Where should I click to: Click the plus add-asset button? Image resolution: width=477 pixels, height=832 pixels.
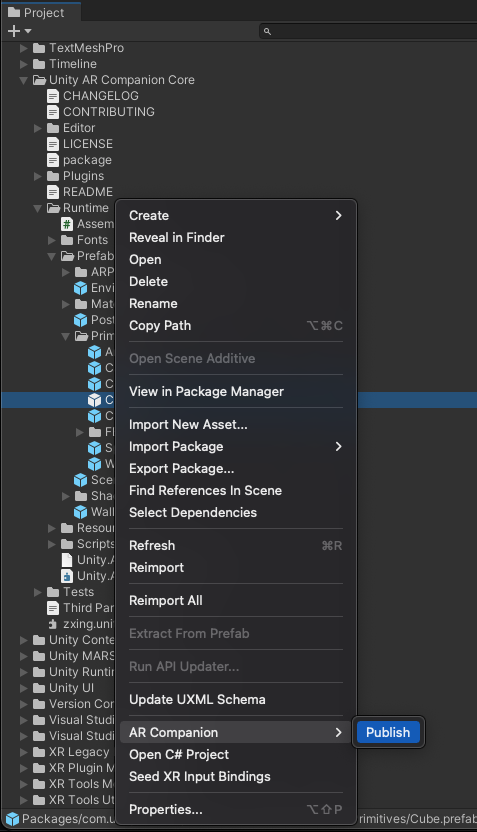[x=14, y=31]
